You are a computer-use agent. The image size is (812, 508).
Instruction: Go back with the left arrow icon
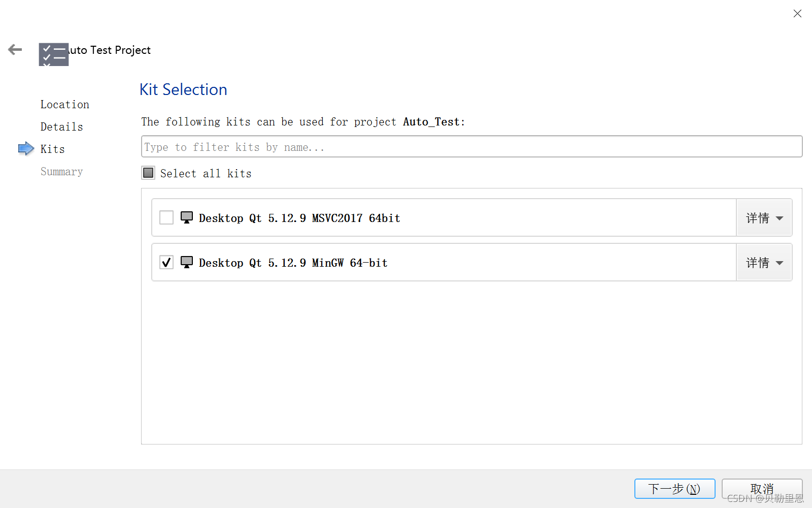[15, 49]
